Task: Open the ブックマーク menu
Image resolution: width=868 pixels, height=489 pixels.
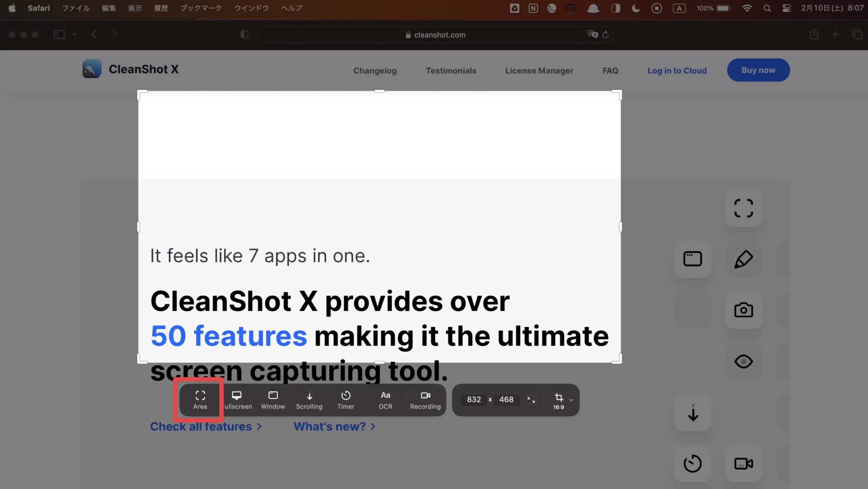Action: [200, 8]
